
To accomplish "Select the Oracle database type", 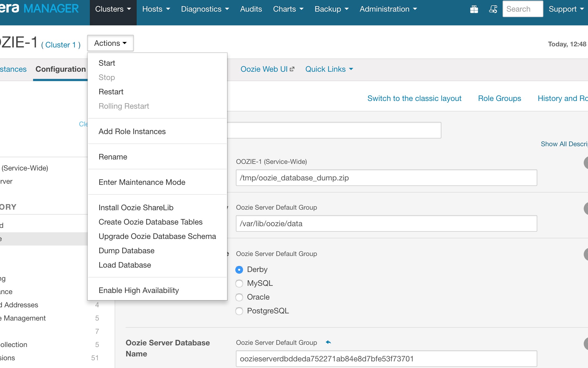I will pos(239,297).
